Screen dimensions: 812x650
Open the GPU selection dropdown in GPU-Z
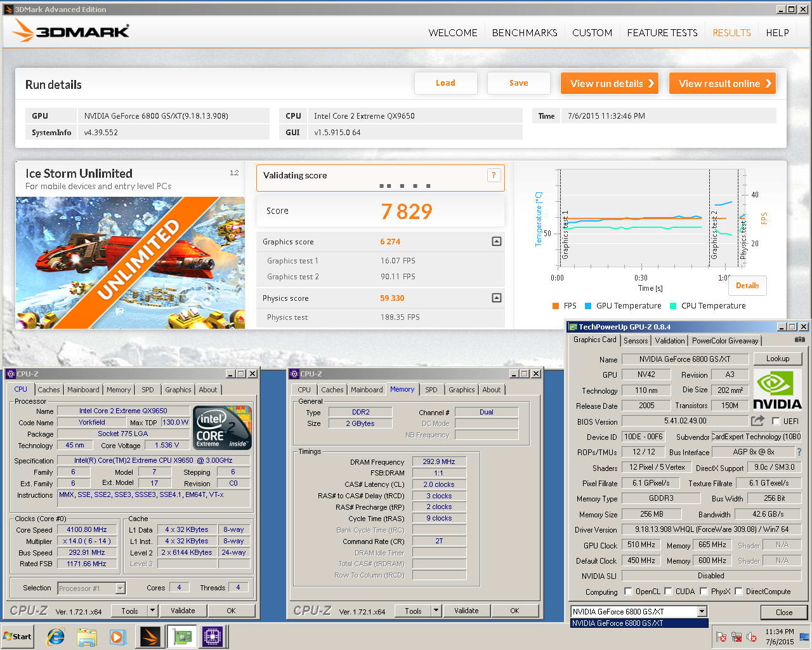click(702, 611)
